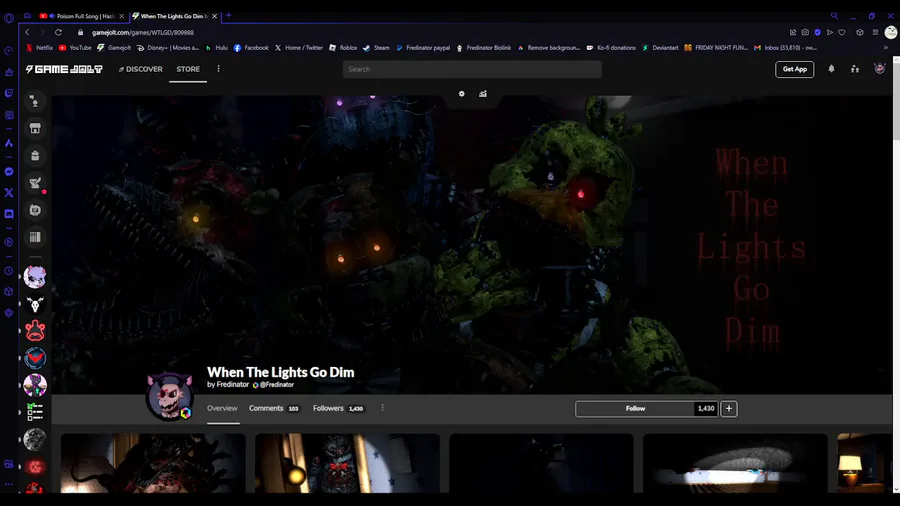900x506 pixels.
Task: Reload the page
Action: tap(58, 33)
